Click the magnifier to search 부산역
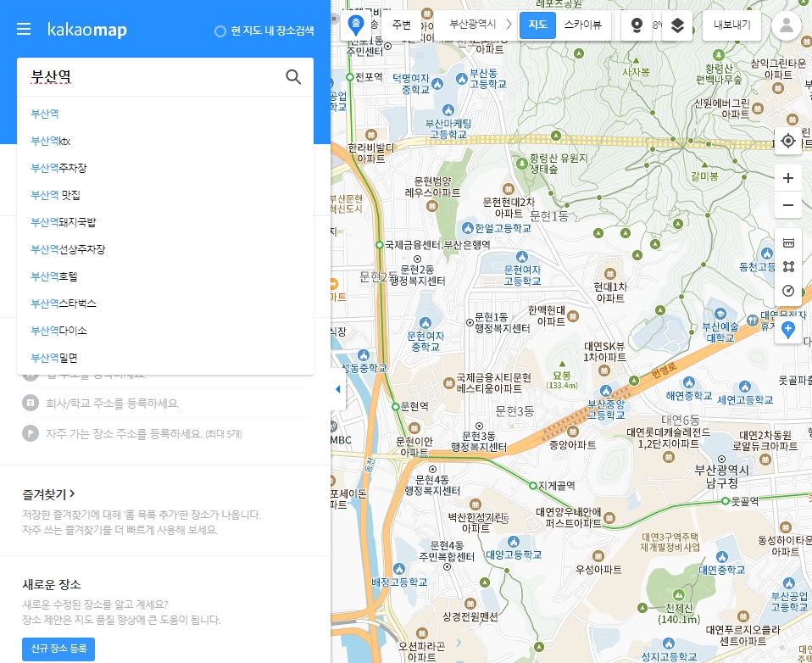Screen dimensions: 812x663 pyautogui.click(x=293, y=76)
